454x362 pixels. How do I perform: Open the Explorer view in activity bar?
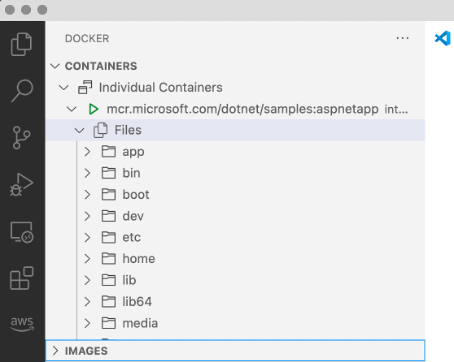[x=21, y=44]
